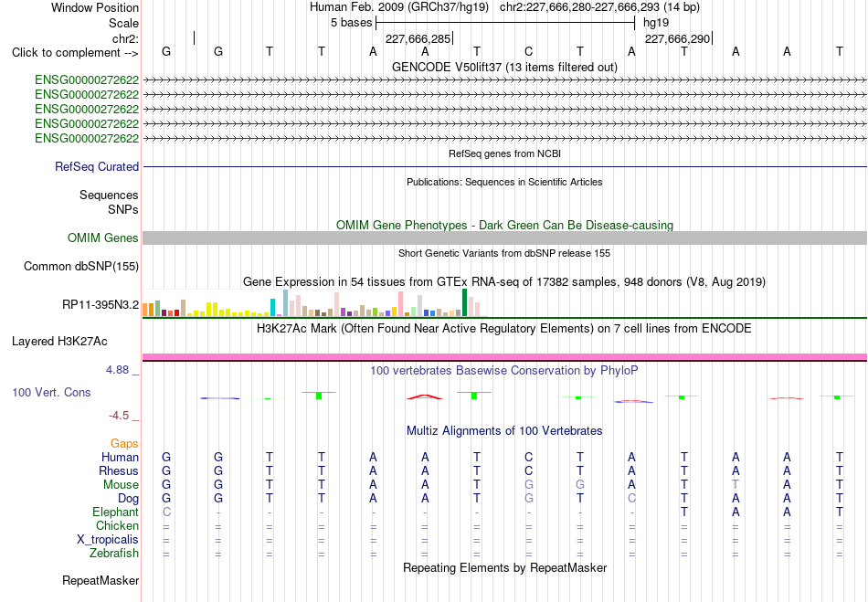Open the H3K27Ac Mark ENCODE track title

tap(504, 328)
